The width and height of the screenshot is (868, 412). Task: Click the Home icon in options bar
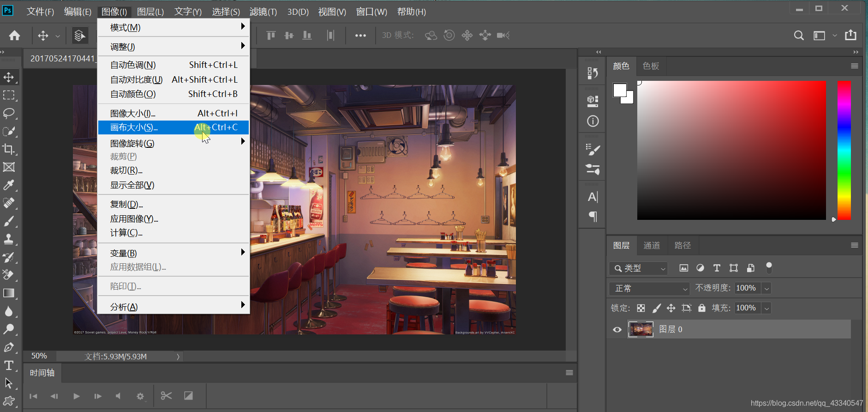(x=15, y=36)
